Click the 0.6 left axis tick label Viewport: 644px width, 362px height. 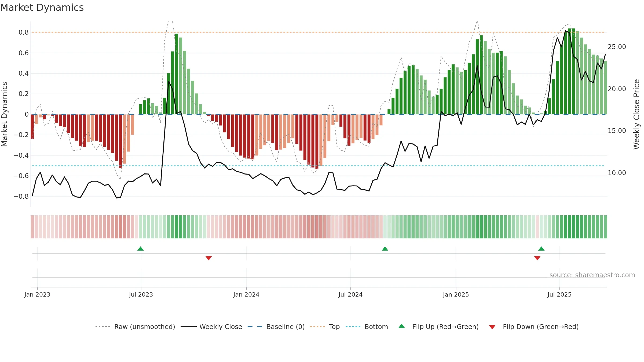[x=24, y=53]
